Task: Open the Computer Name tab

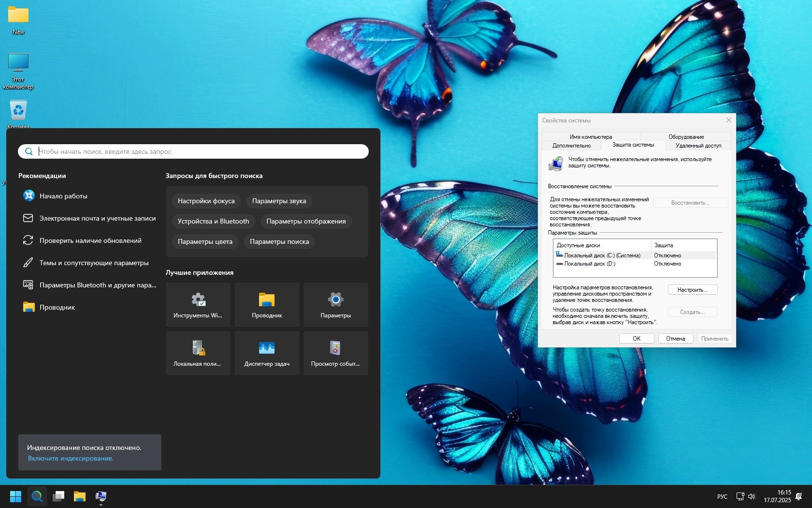Action: (x=591, y=137)
